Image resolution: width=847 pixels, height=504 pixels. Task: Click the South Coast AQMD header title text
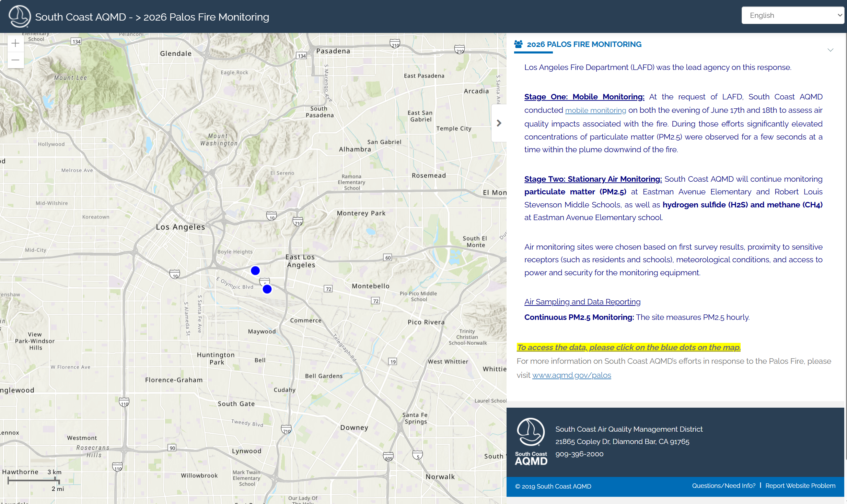[152, 17]
